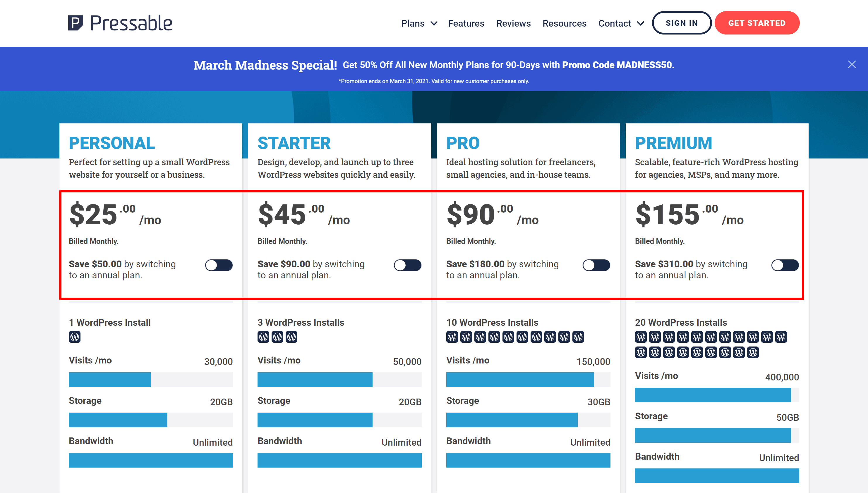Image resolution: width=868 pixels, height=493 pixels.
Task: Click the Pressable logo icon
Action: [75, 23]
